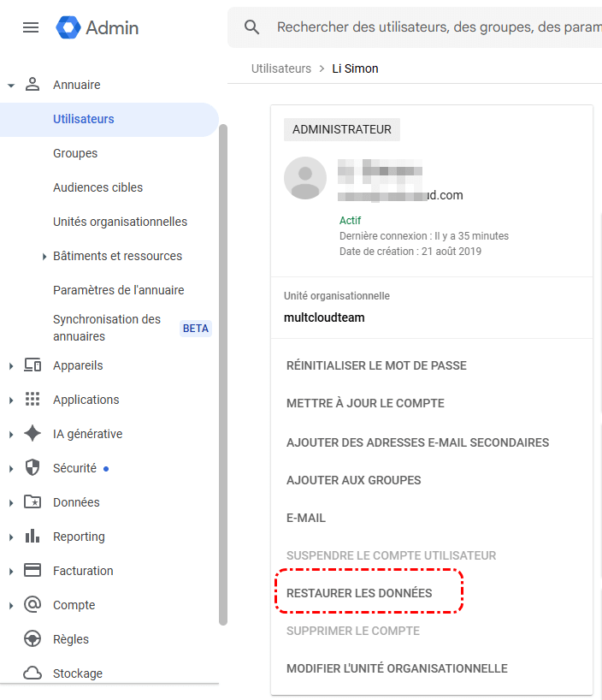
Task: Click the Applications grid icon
Action: [32, 400]
